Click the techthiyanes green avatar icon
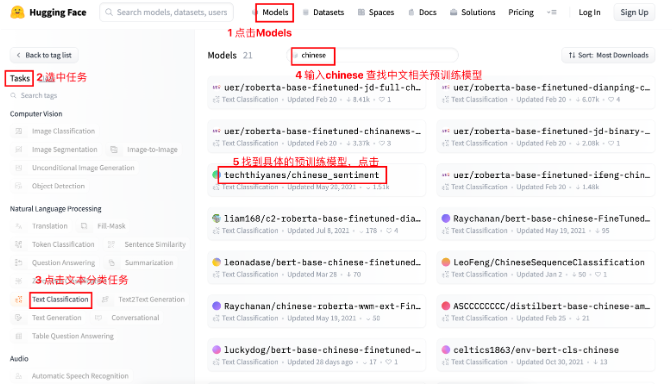Image resolution: width=672 pixels, height=385 pixels. pyautogui.click(x=216, y=175)
